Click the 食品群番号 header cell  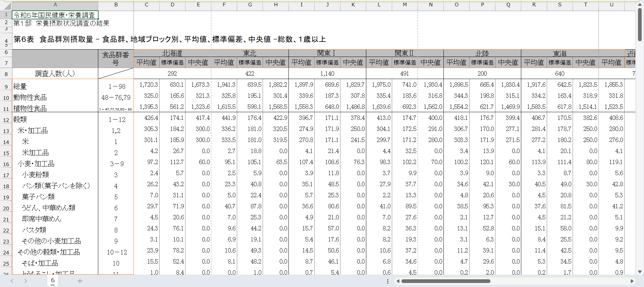[x=116, y=59]
